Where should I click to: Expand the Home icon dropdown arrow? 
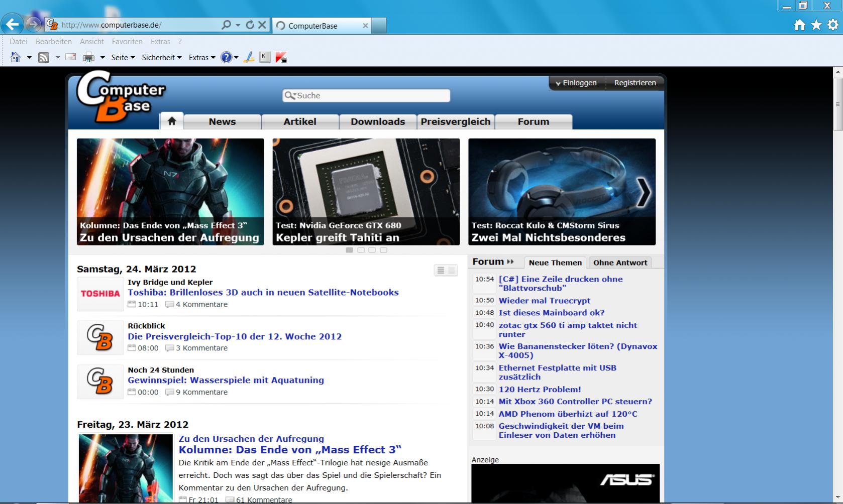point(29,58)
